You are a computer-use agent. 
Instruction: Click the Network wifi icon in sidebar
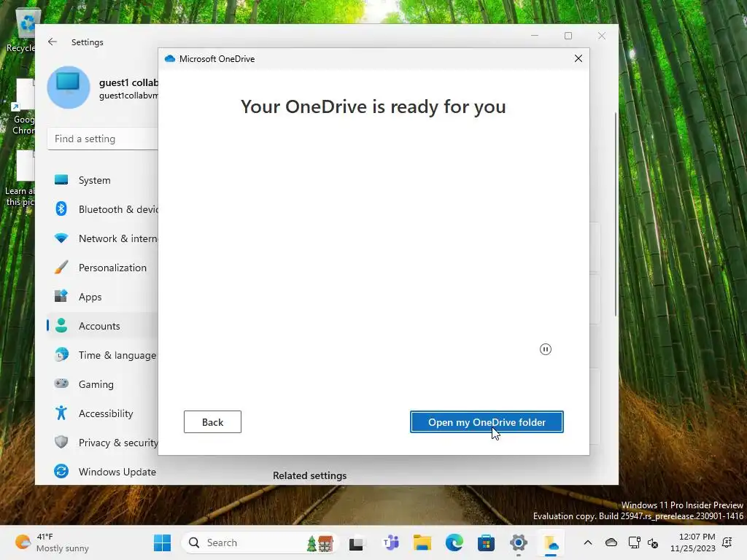(x=61, y=238)
